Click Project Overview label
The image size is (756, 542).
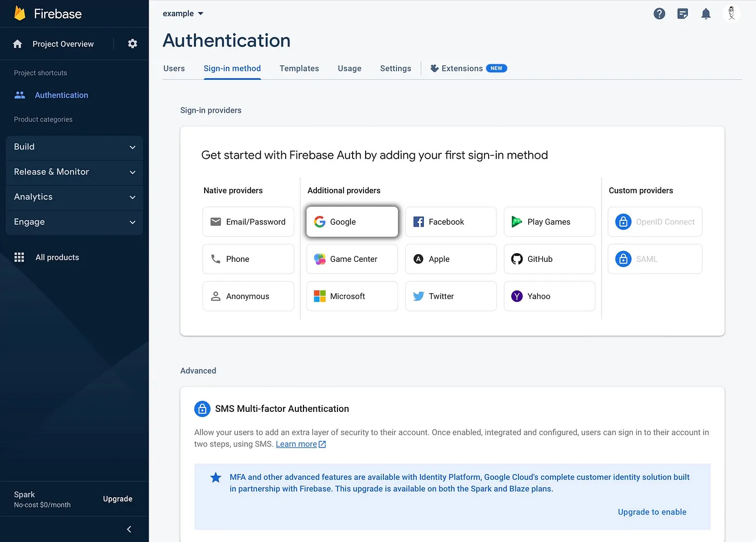[63, 44]
